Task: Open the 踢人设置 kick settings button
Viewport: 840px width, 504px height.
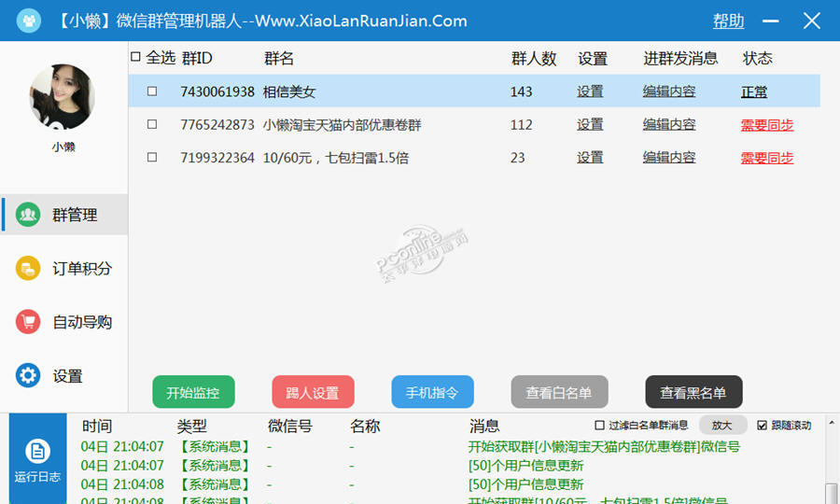Action: pyautogui.click(x=313, y=393)
